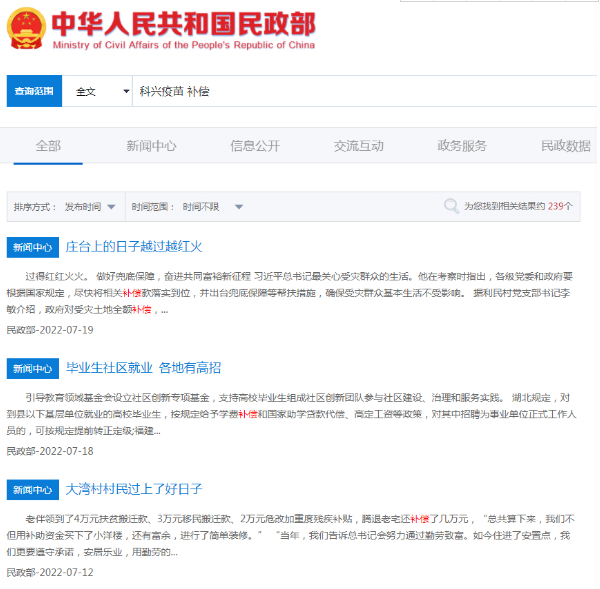The image size is (600, 589).
Task: Open article 毕业生社区就业 各地有高招
Action: point(143,368)
